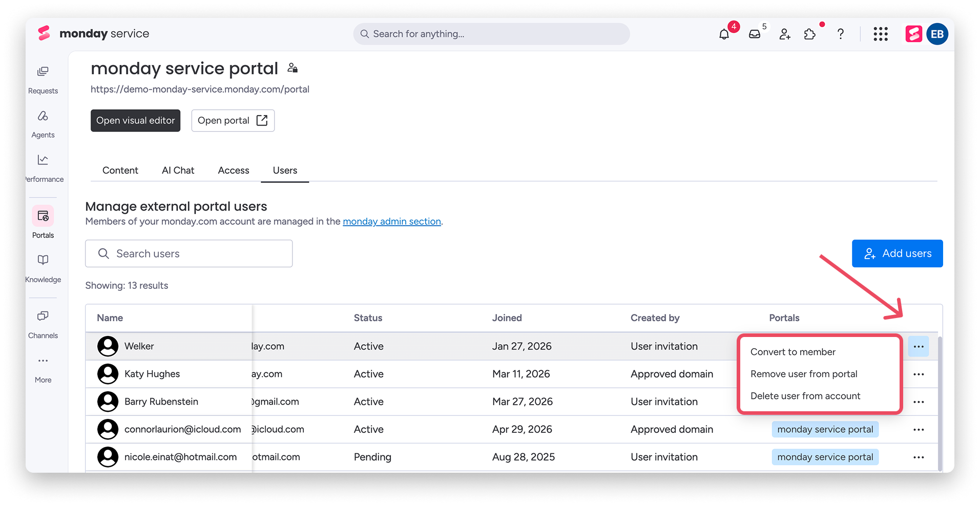Open notifications bell
The image size is (980, 506).
click(724, 34)
